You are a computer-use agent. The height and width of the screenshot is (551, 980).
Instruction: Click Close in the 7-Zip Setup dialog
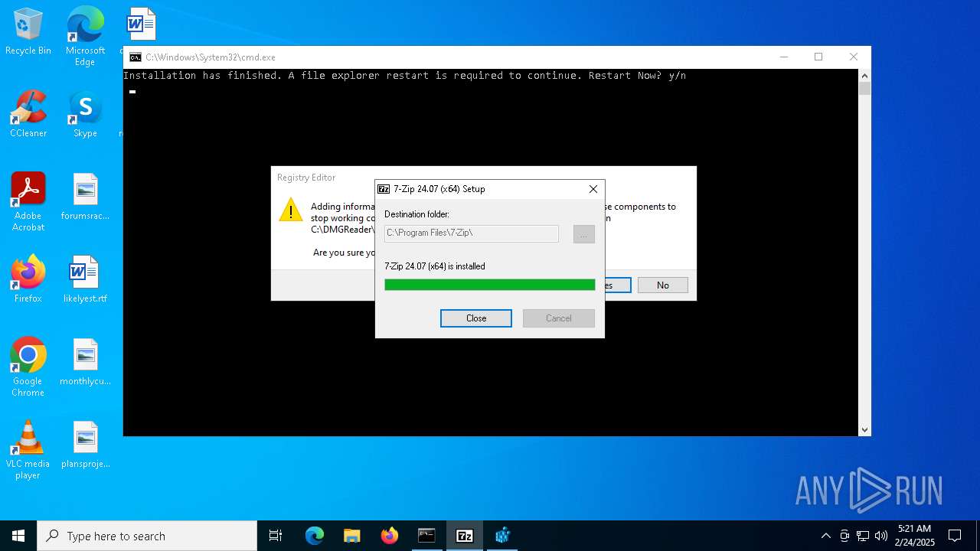coord(476,318)
